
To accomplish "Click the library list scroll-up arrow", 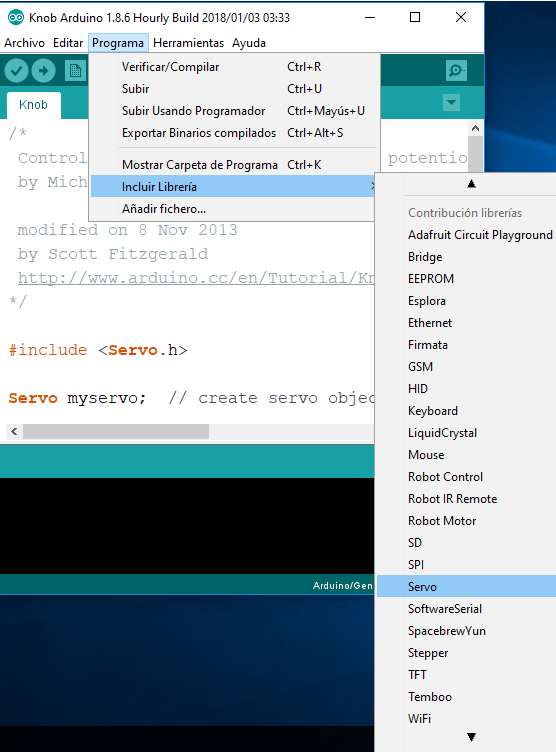I will coord(471,184).
